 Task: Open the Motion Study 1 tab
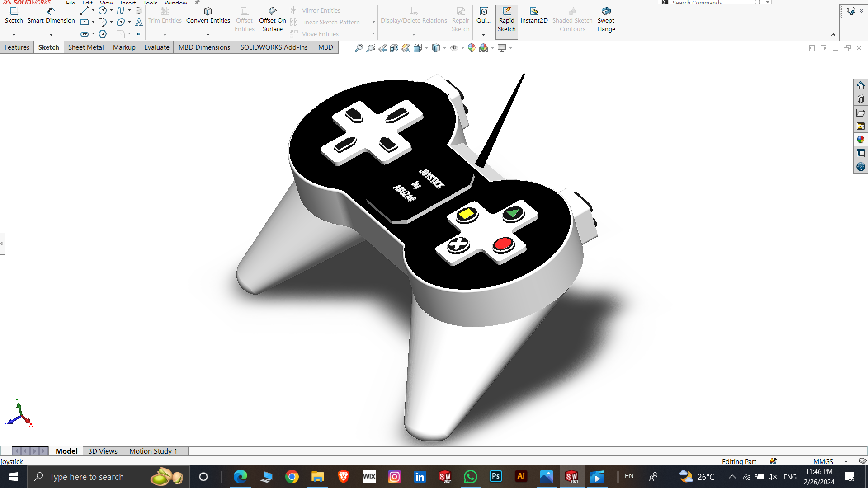click(153, 451)
